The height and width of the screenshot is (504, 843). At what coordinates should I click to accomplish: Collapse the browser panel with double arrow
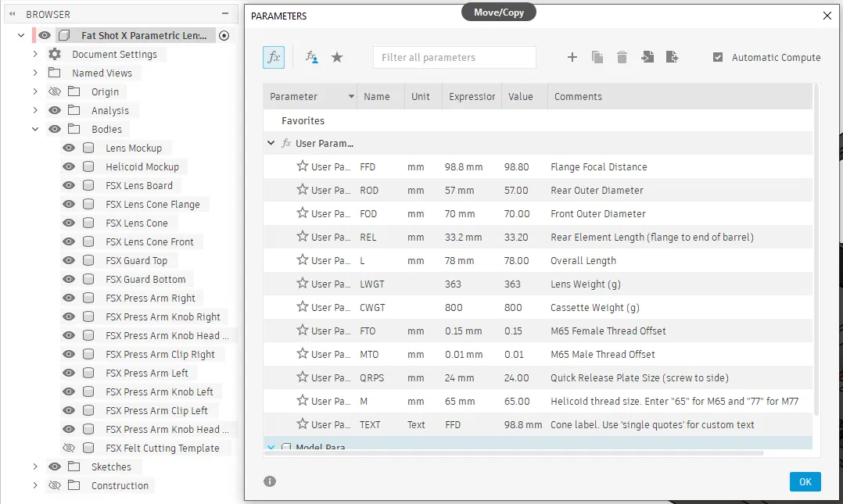tap(12, 15)
